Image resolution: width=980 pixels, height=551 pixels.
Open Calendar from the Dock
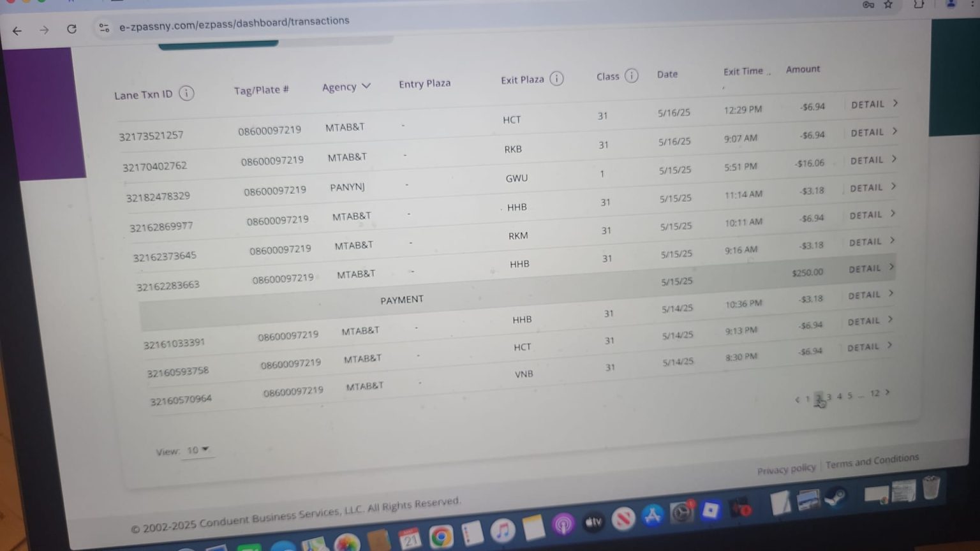[x=410, y=539]
